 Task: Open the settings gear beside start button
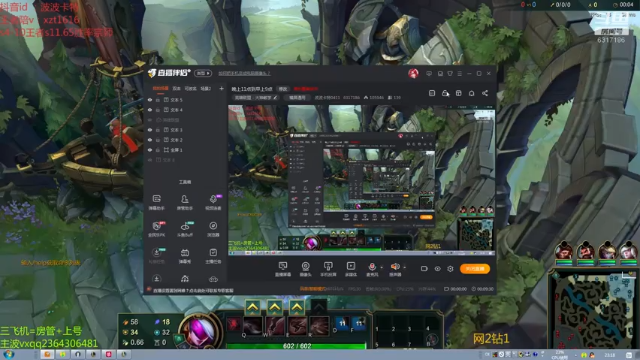(x=450, y=269)
